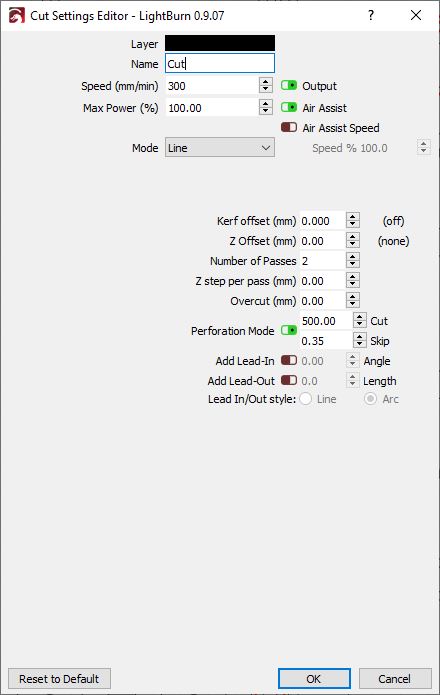Click the black Layer color swatch
Viewport: 440px width, 695px height.
point(220,43)
